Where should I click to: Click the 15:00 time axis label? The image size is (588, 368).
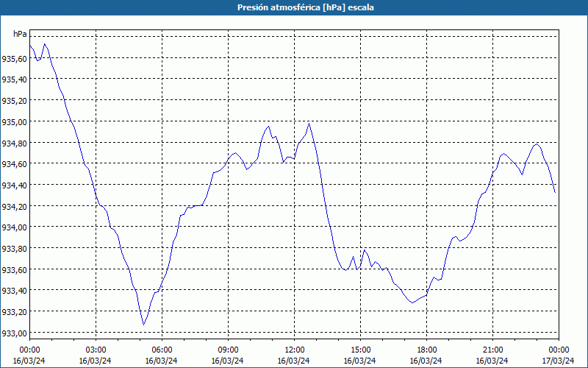360,350
